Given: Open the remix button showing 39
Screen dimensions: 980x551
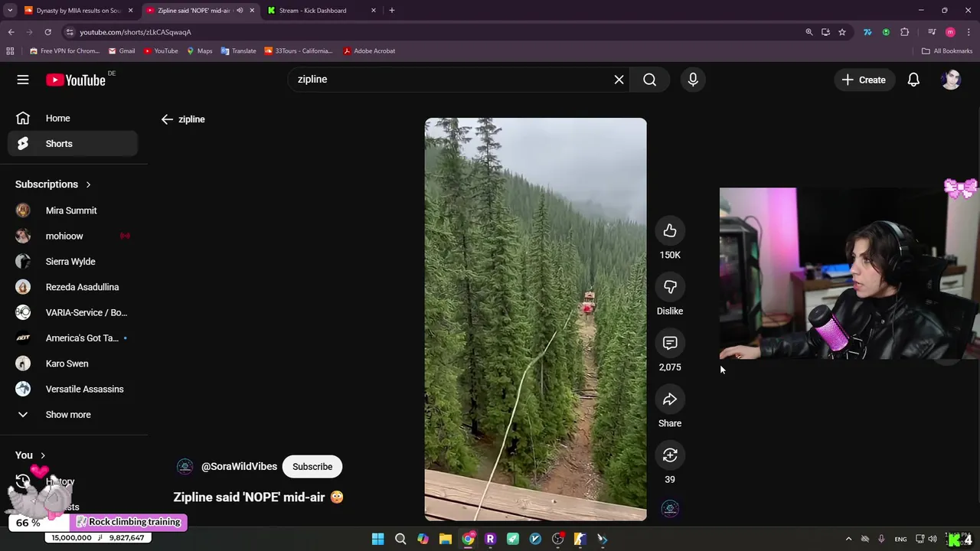Looking at the screenshot, I should tap(670, 455).
